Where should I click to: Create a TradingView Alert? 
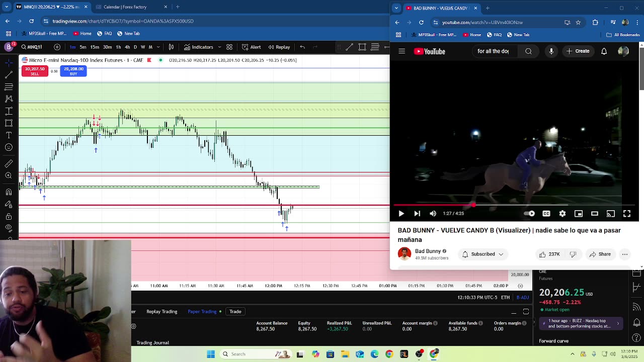click(x=251, y=47)
